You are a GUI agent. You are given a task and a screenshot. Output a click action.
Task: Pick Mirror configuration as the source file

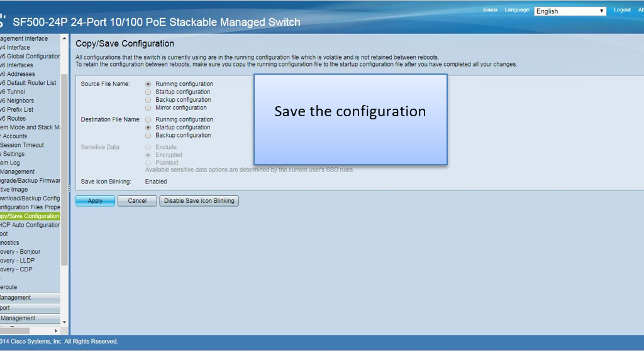click(148, 108)
